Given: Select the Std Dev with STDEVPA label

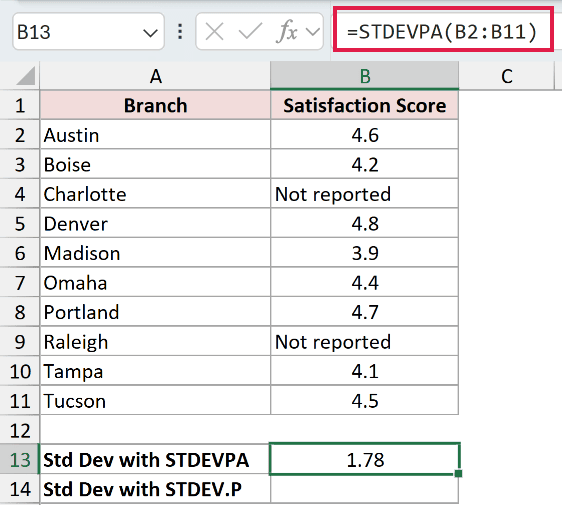Looking at the screenshot, I should click(x=155, y=460).
